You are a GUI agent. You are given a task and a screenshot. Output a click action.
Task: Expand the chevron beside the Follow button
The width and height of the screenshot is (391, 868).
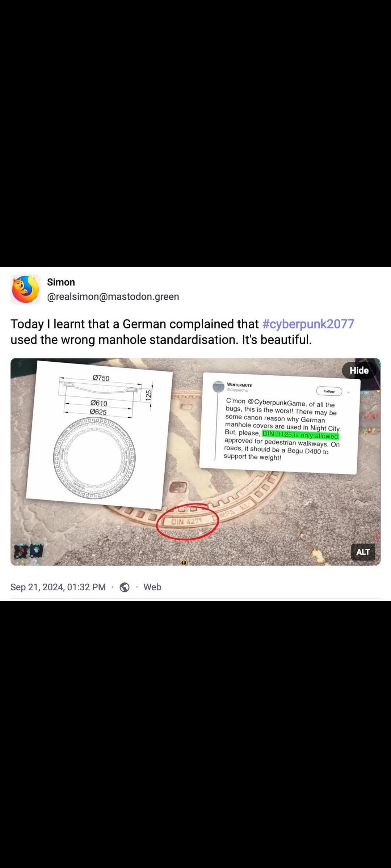tap(348, 392)
